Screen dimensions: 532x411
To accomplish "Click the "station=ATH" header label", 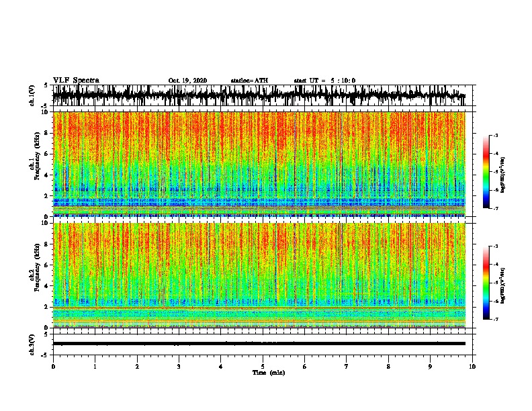I will [x=249, y=81].
